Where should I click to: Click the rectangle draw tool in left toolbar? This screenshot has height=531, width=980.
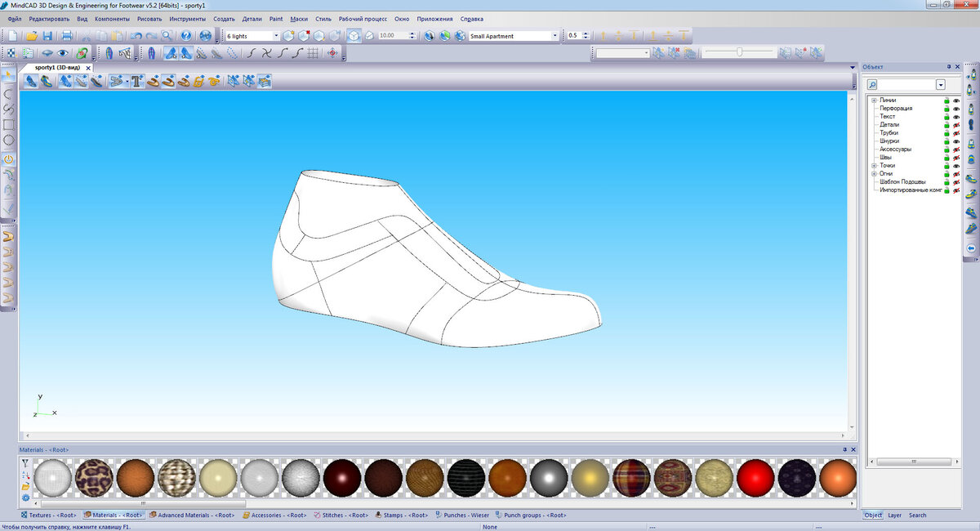8,125
